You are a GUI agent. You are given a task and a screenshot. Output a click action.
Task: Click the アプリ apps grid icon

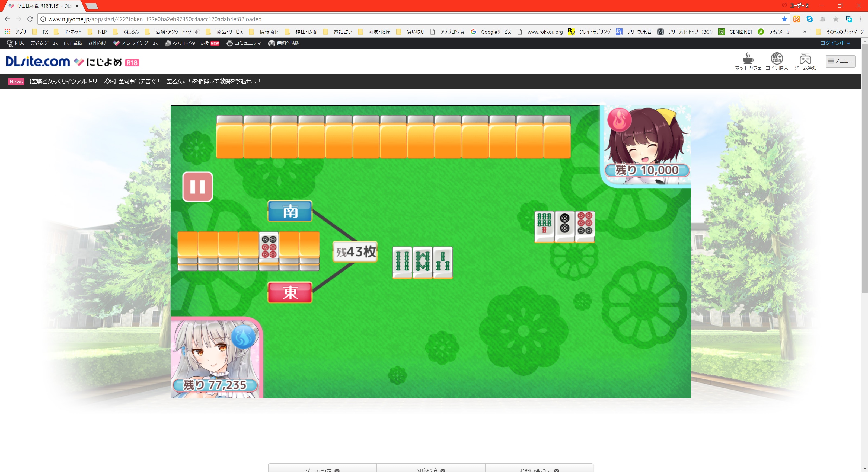[x=7, y=32]
